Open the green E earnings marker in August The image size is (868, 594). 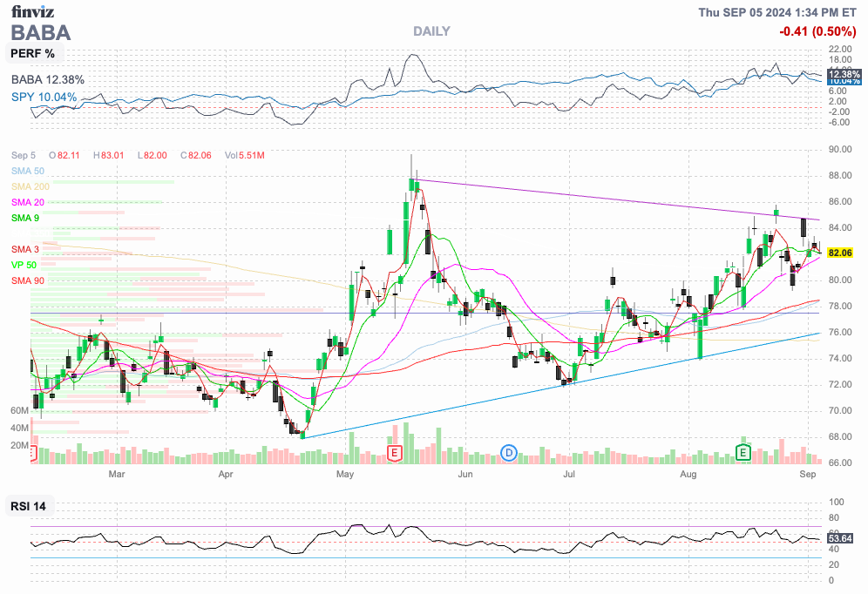743,454
